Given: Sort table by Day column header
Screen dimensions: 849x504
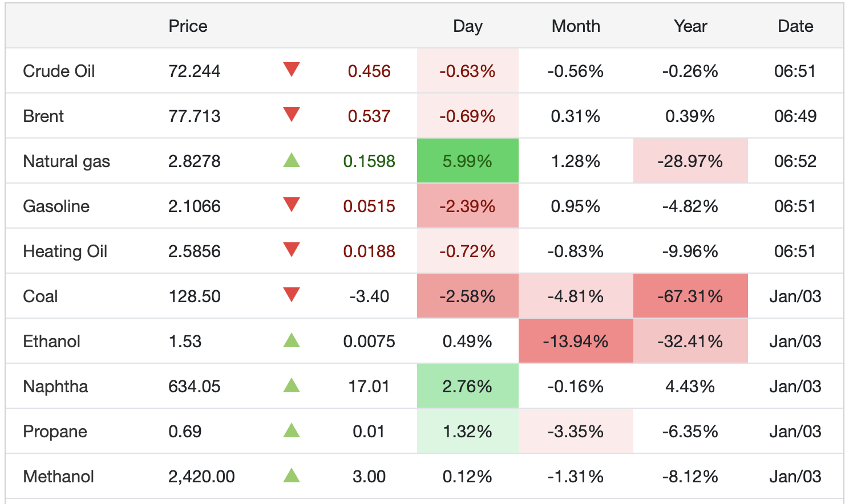Looking at the screenshot, I should [x=468, y=26].
